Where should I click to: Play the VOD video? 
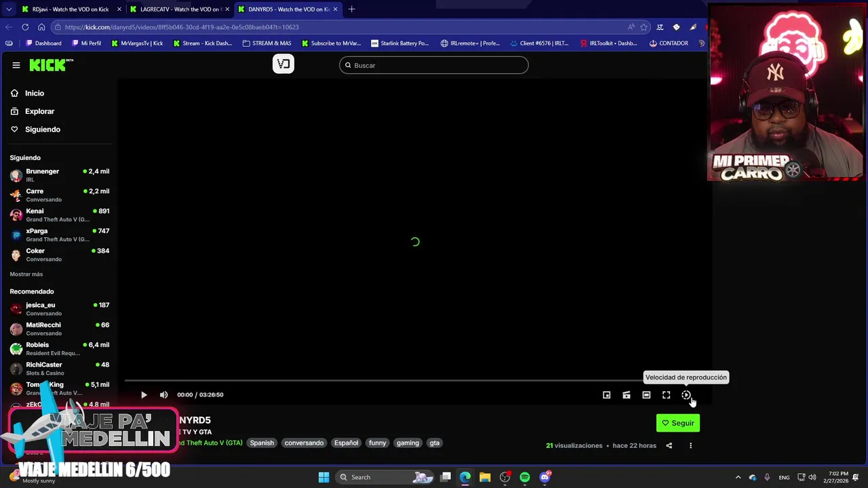click(144, 394)
